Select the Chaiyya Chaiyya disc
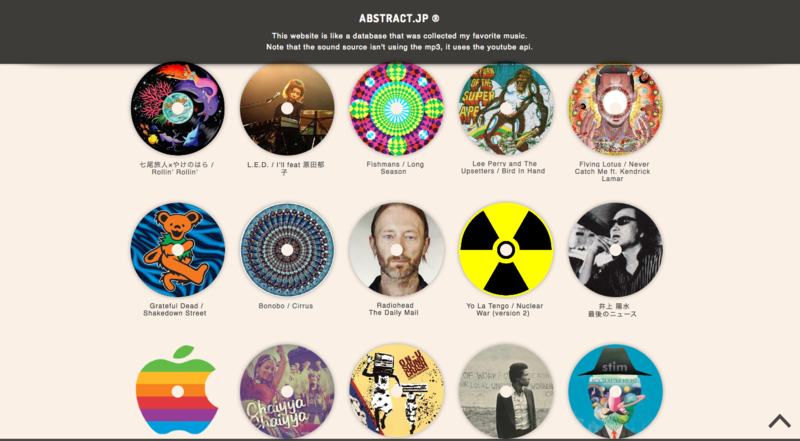 point(287,391)
